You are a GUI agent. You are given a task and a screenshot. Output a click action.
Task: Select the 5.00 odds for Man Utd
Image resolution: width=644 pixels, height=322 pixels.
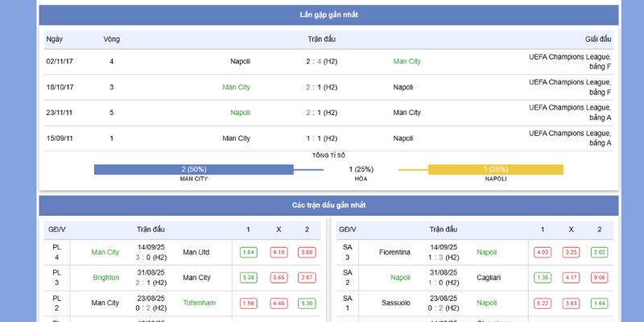308,252
